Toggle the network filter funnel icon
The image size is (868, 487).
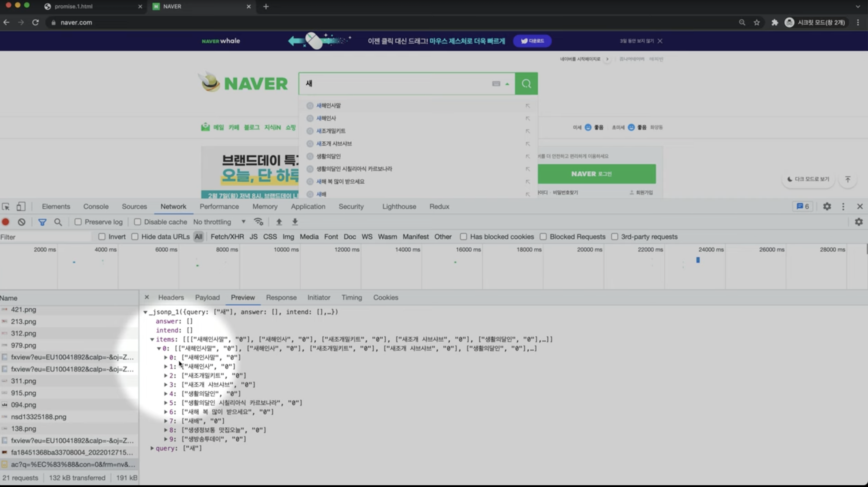[x=42, y=222]
